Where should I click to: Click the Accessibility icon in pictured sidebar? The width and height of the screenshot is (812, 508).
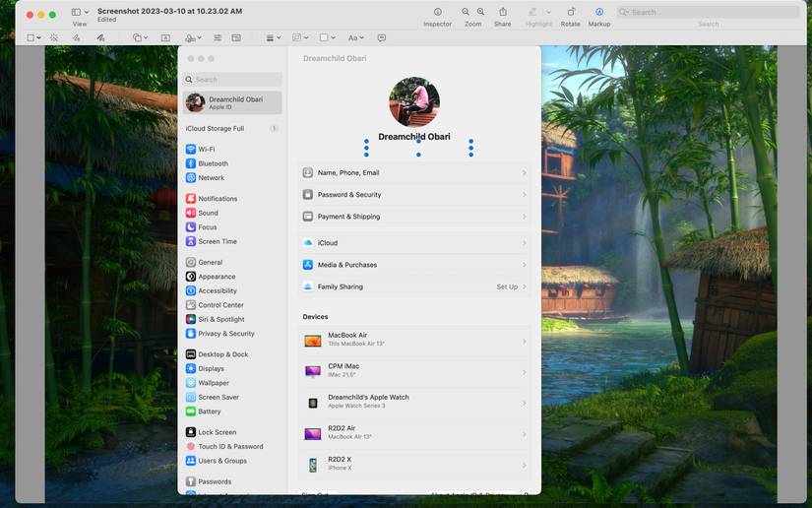[191, 291]
